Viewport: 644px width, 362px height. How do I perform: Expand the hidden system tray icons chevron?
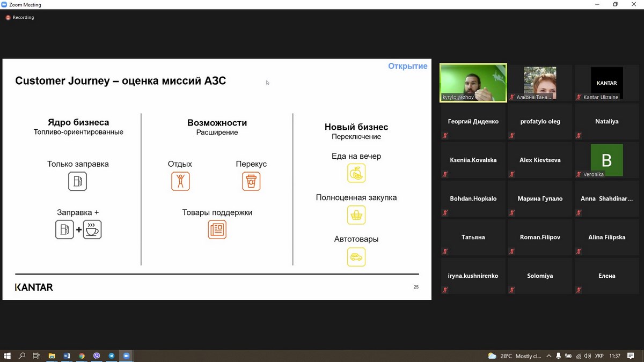click(549, 356)
